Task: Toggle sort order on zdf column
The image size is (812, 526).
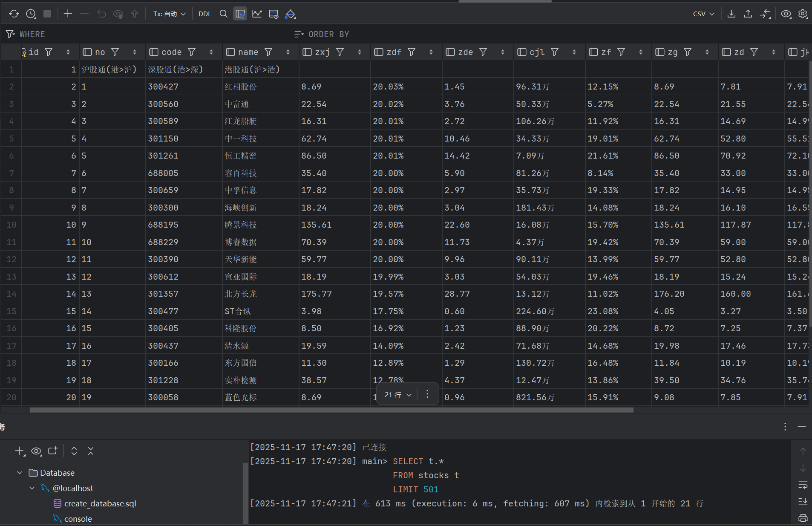Action: [431, 52]
